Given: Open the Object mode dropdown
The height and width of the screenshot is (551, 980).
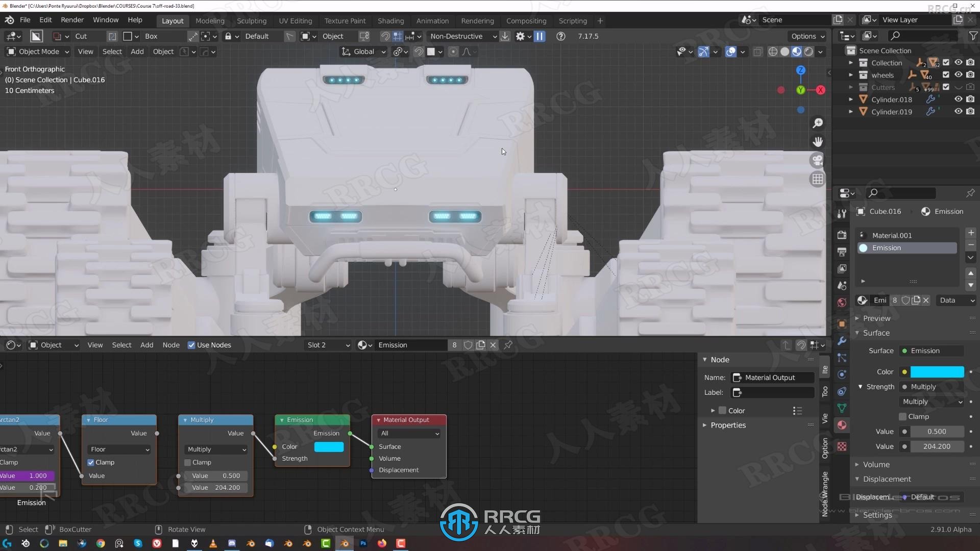Looking at the screenshot, I should click(x=37, y=51).
